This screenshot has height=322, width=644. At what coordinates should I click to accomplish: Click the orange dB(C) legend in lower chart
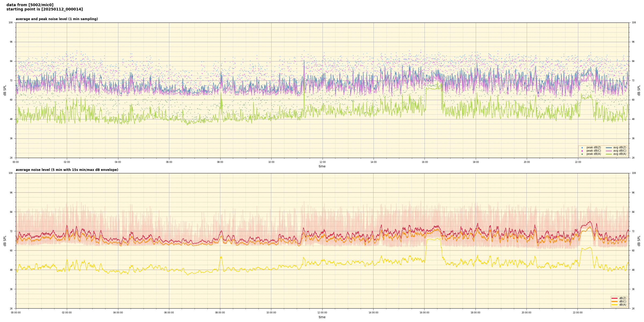click(x=614, y=301)
